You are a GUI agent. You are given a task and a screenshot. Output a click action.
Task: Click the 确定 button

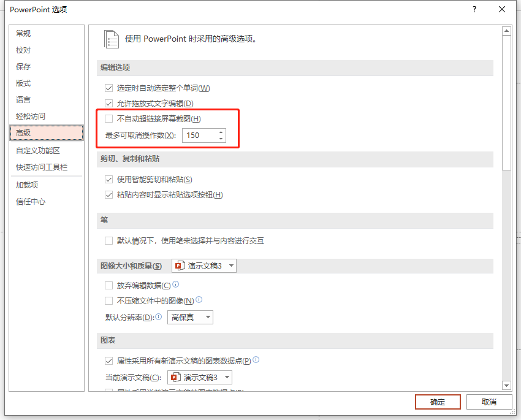pos(438,402)
